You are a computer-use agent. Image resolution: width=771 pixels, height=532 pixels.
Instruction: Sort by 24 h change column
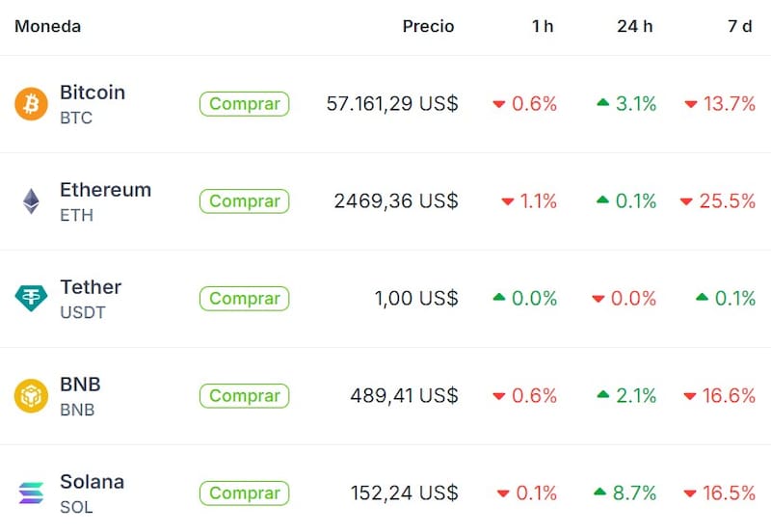pos(634,27)
